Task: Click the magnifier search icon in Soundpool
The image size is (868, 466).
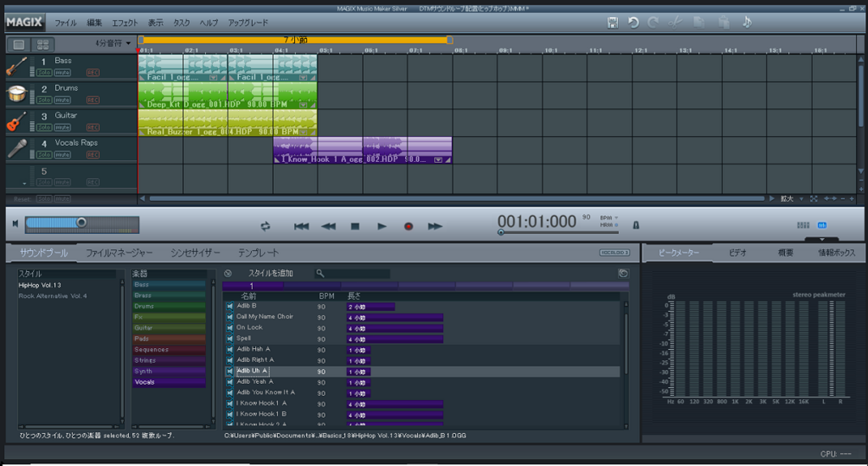Action: coord(320,274)
